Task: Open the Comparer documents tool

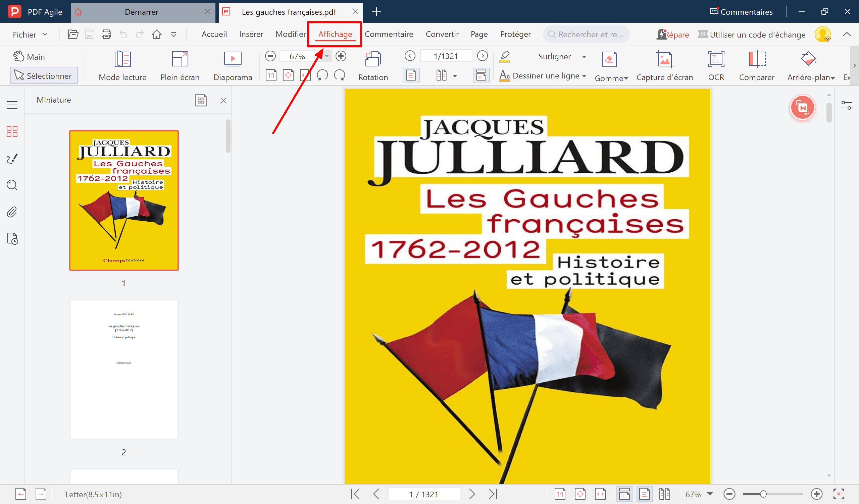Action: pos(757,66)
